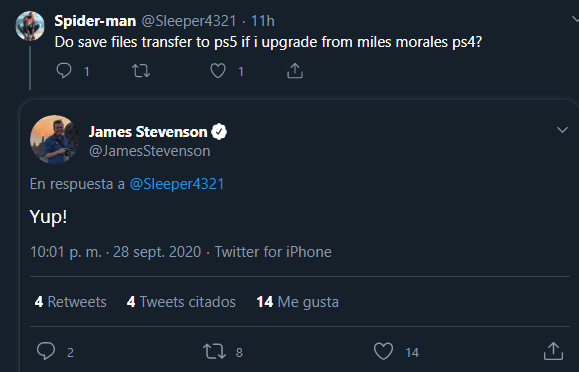Open the @Sleeper4321 mention link

177,184
